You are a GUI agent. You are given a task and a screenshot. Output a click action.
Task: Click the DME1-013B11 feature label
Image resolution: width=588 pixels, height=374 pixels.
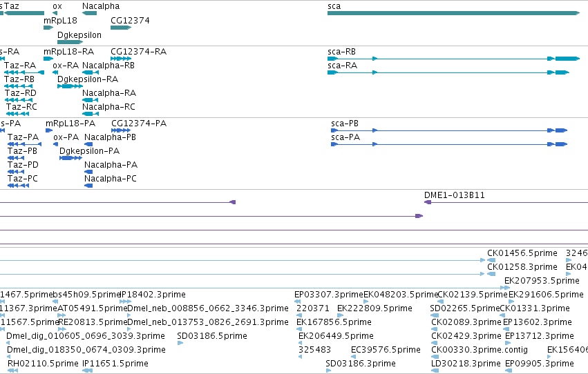point(455,195)
